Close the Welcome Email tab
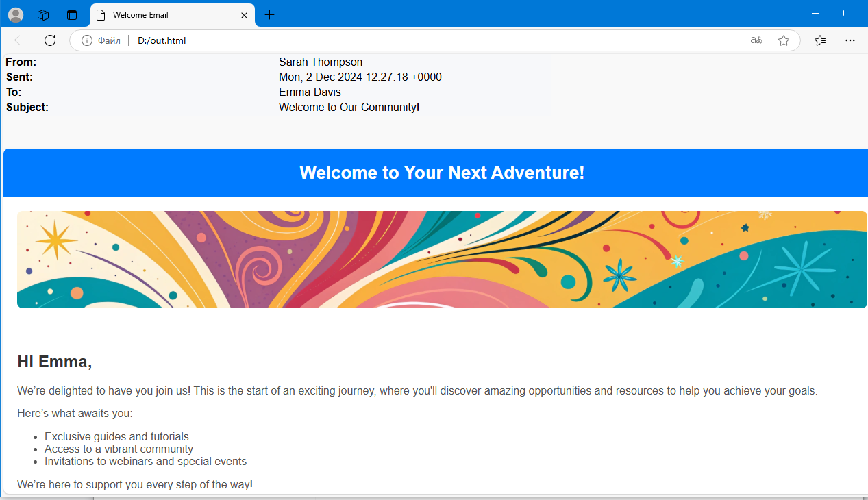The height and width of the screenshot is (500, 868). (244, 15)
